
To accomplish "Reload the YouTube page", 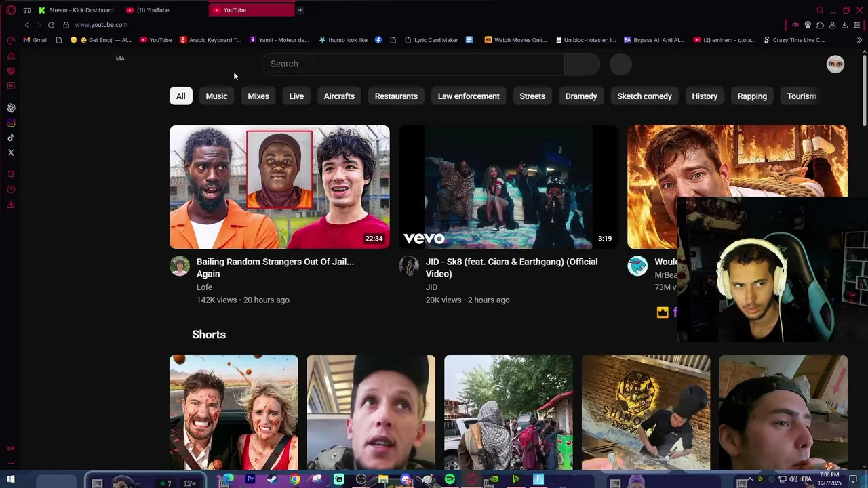I will [51, 25].
